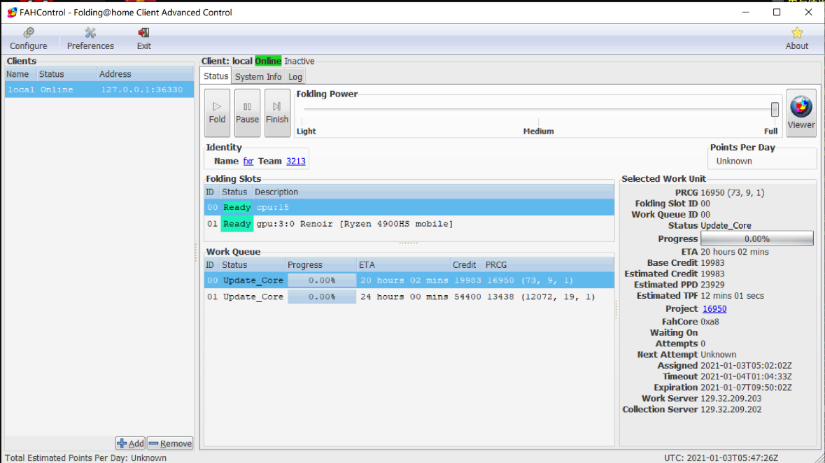Click the Clients Name column header

coord(21,74)
